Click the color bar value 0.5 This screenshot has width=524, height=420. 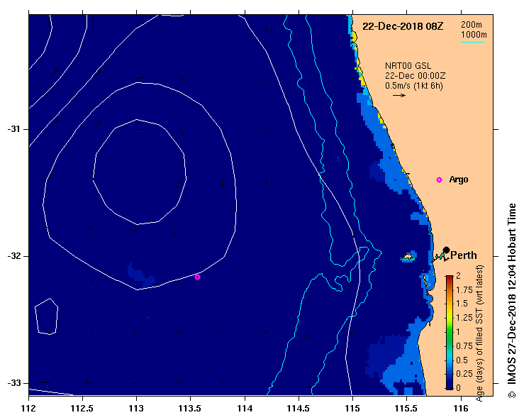(462, 360)
